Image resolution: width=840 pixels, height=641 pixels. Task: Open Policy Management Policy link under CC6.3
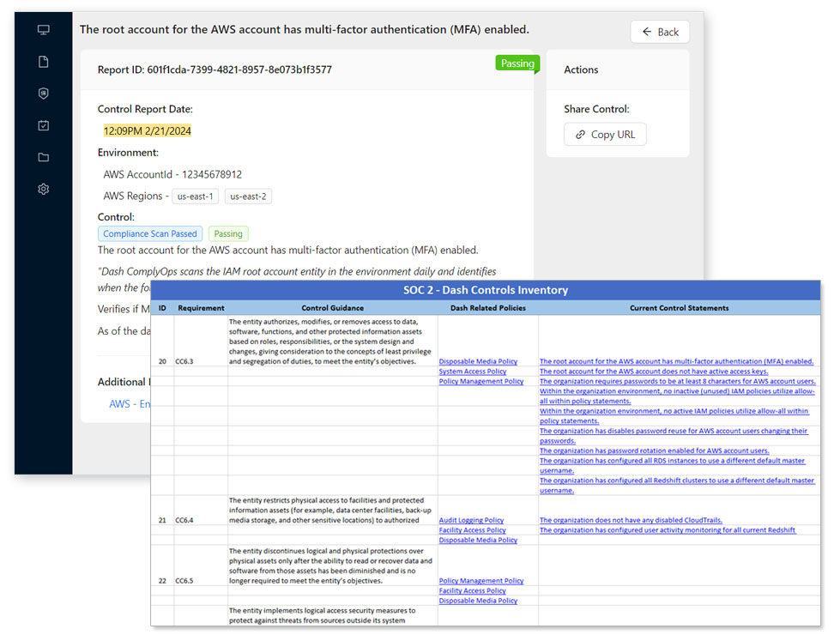pos(481,382)
